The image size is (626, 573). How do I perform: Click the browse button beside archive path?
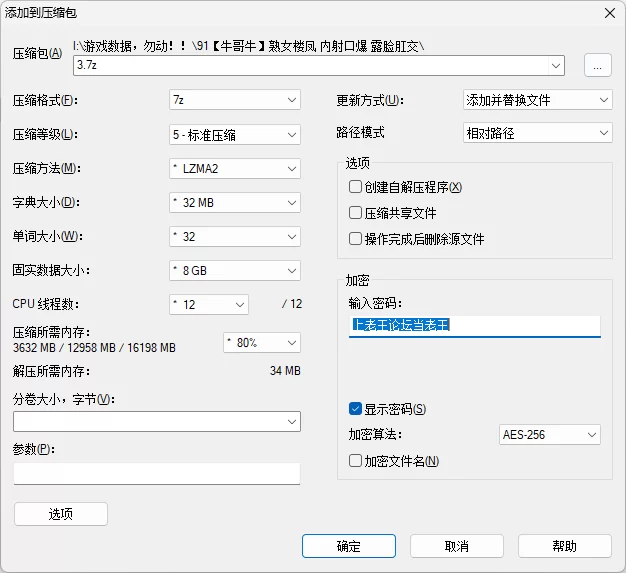(x=597, y=66)
